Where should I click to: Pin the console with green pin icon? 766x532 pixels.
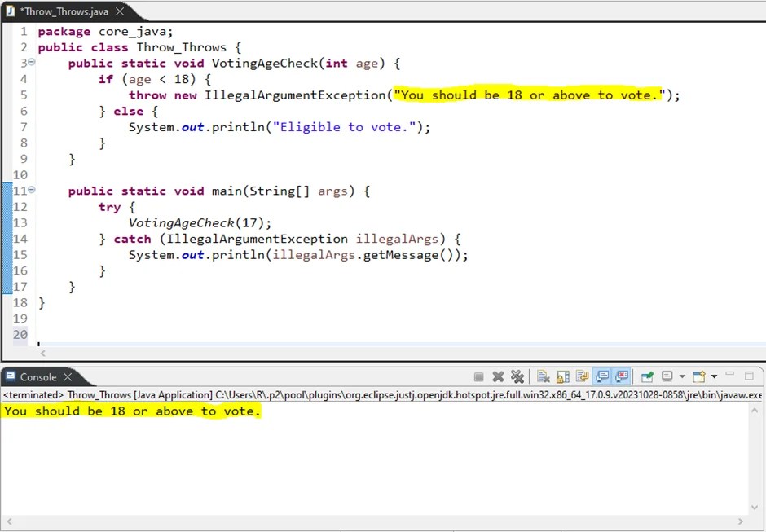(647, 376)
